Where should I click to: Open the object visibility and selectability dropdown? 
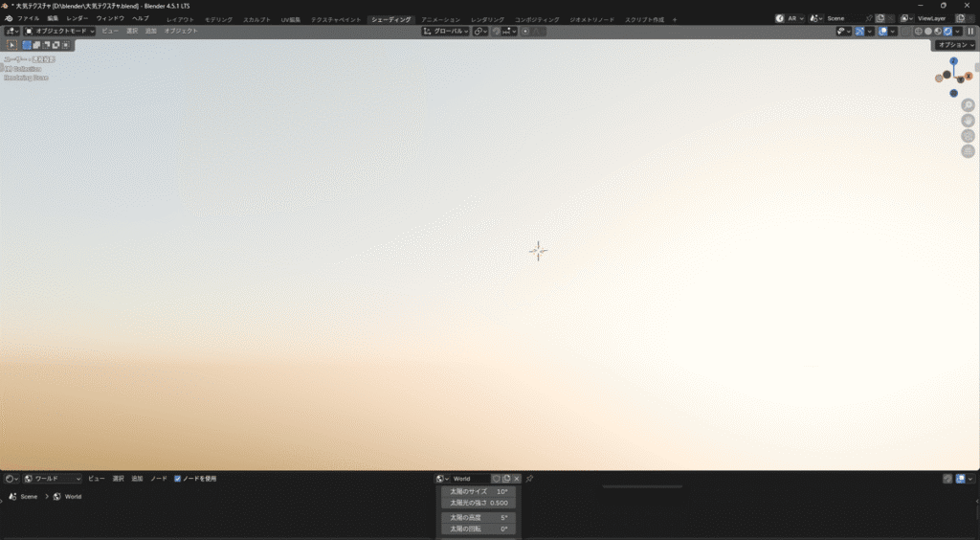pos(844,32)
